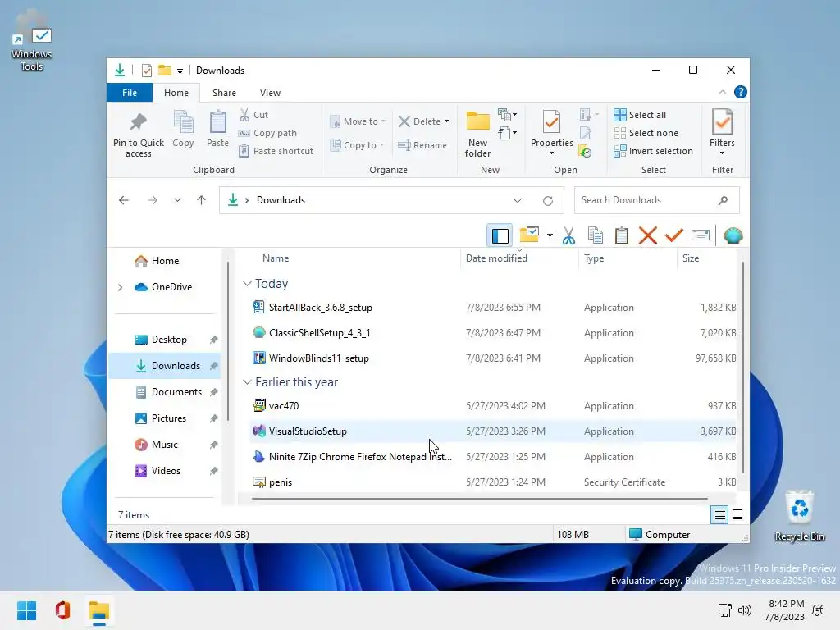Image resolution: width=840 pixels, height=630 pixels.
Task: Switch to the Share ribbon tab
Action: pos(224,93)
